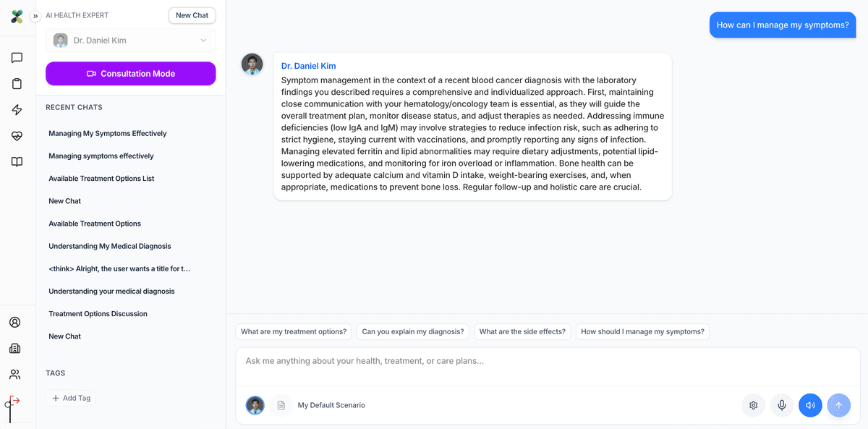Expand sidebar with double-chevron button
This screenshot has height=429, width=868.
(x=35, y=16)
